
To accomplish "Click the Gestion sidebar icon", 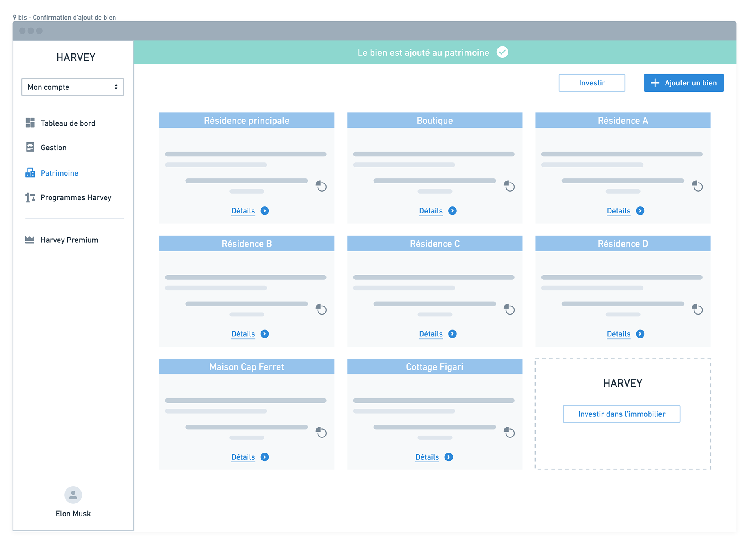I will (x=30, y=147).
